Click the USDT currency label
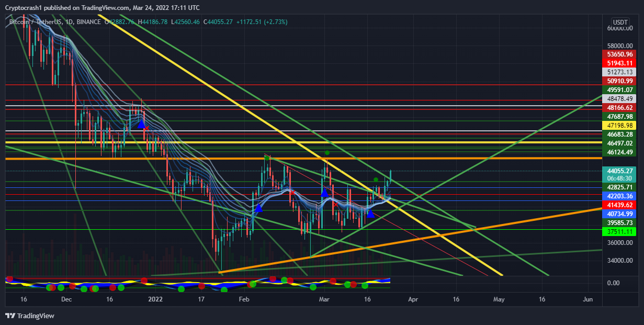 [x=620, y=22]
